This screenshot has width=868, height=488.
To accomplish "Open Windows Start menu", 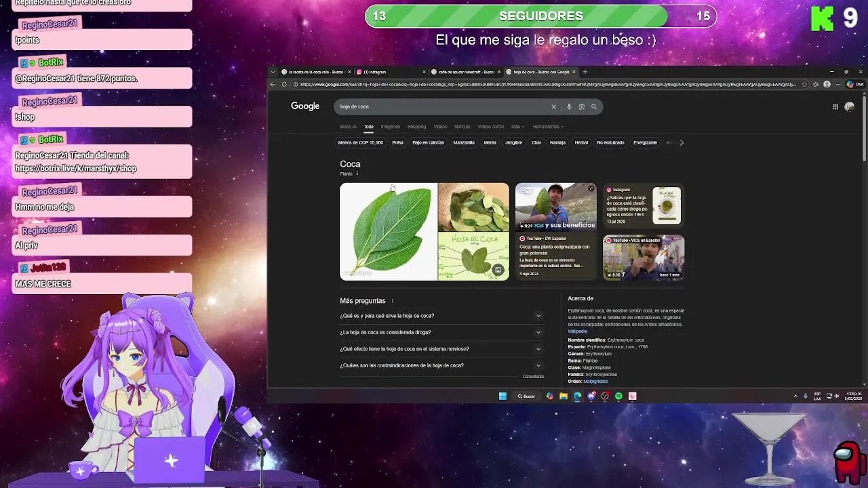I will click(x=502, y=396).
